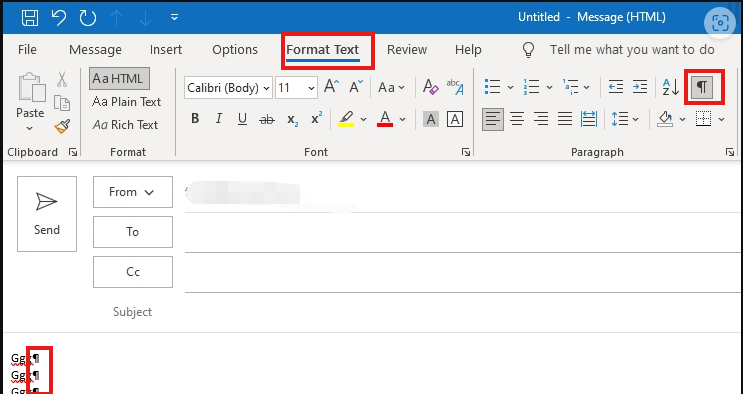The image size is (743, 394).
Task: Justify the text
Action: [564, 119]
